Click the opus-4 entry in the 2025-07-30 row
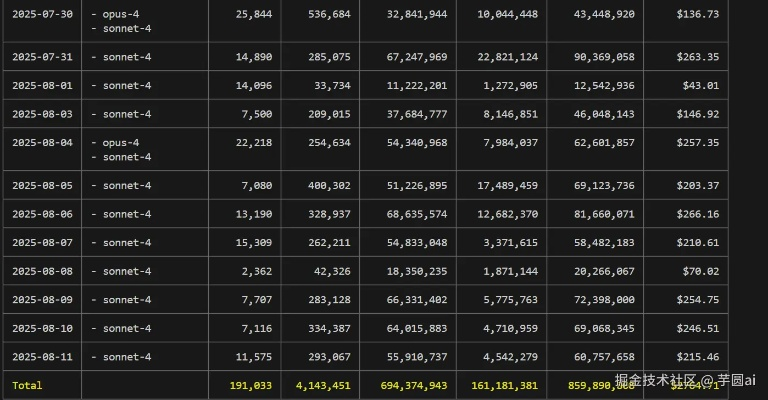The width and height of the screenshot is (768, 400). pos(120,14)
